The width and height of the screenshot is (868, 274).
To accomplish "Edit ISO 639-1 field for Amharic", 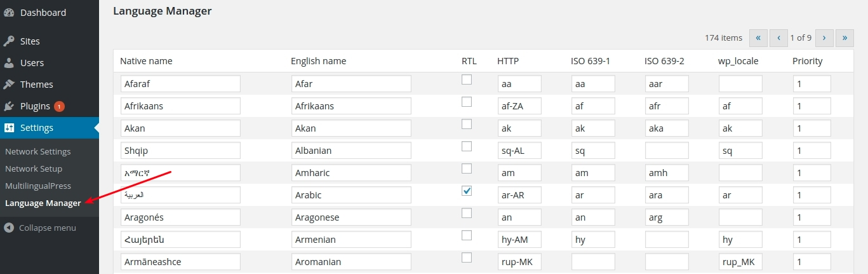I will pos(593,173).
